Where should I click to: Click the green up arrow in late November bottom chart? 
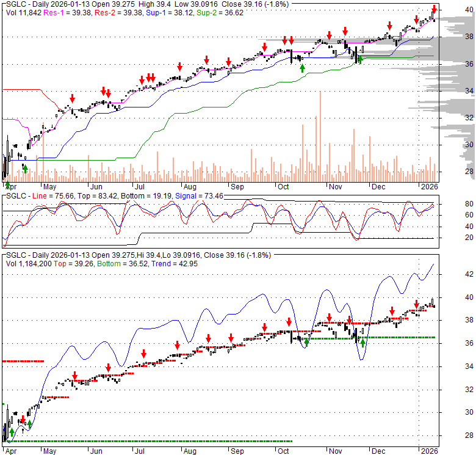(362, 343)
